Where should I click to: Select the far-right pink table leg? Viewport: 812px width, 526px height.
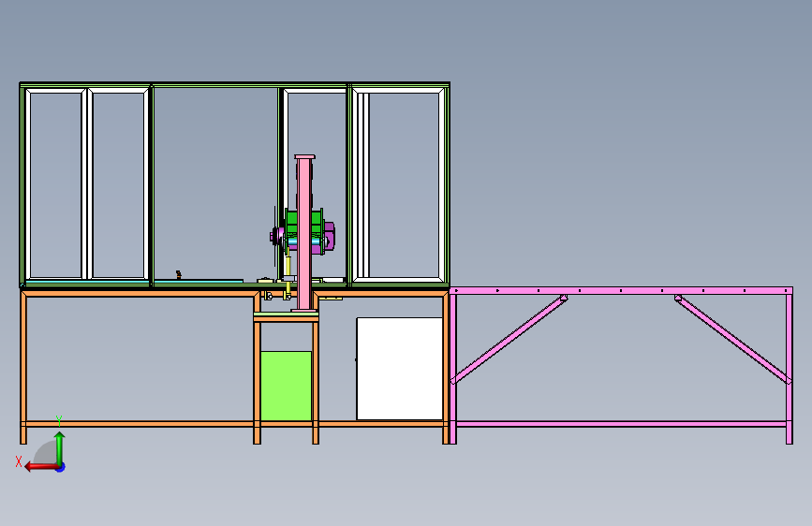(790, 369)
